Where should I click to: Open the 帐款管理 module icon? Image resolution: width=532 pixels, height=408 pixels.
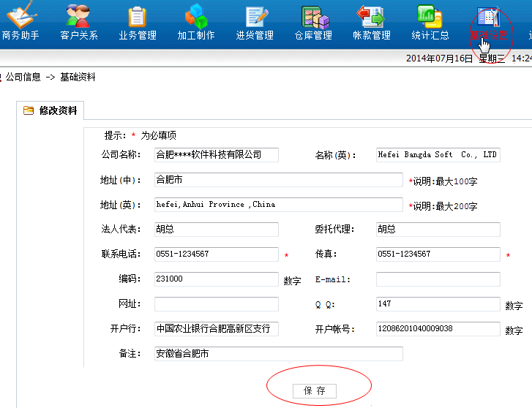(x=370, y=16)
